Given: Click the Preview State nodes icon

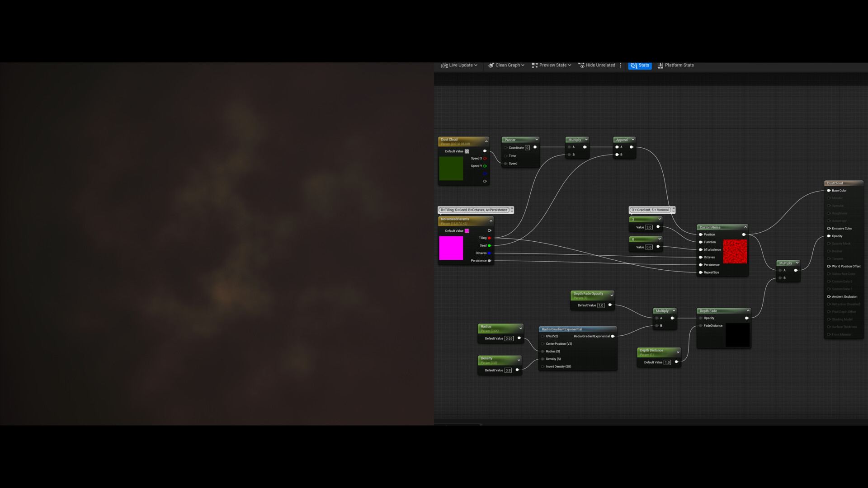Looking at the screenshot, I should tap(534, 66).
